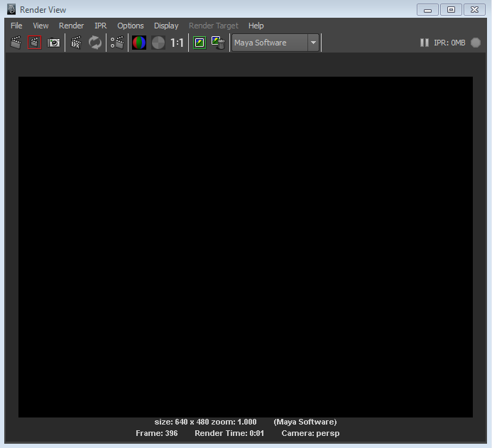
Task: Start IPR render with IPR clapperboard icon
Action: pyautogui.click(x=76, y=43)
